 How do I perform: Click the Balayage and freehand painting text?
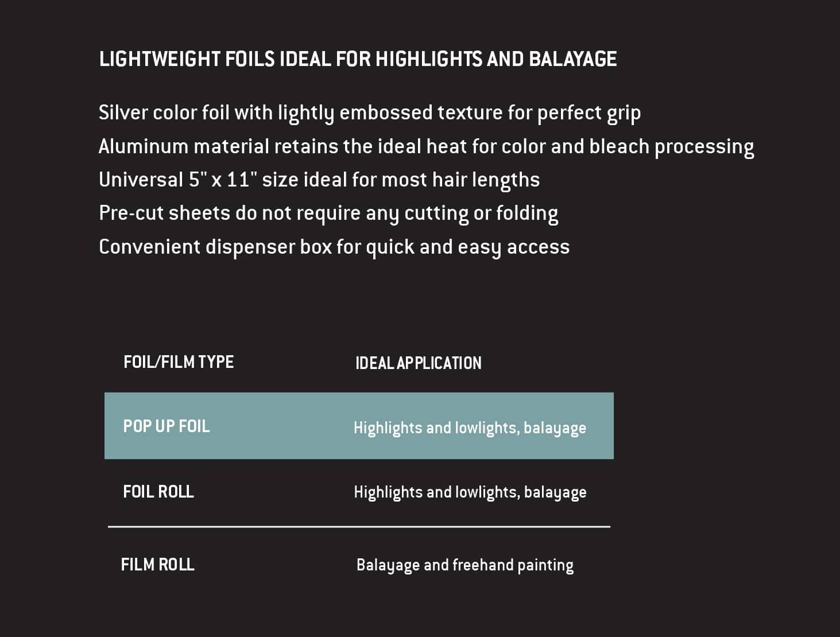point(464,565)
